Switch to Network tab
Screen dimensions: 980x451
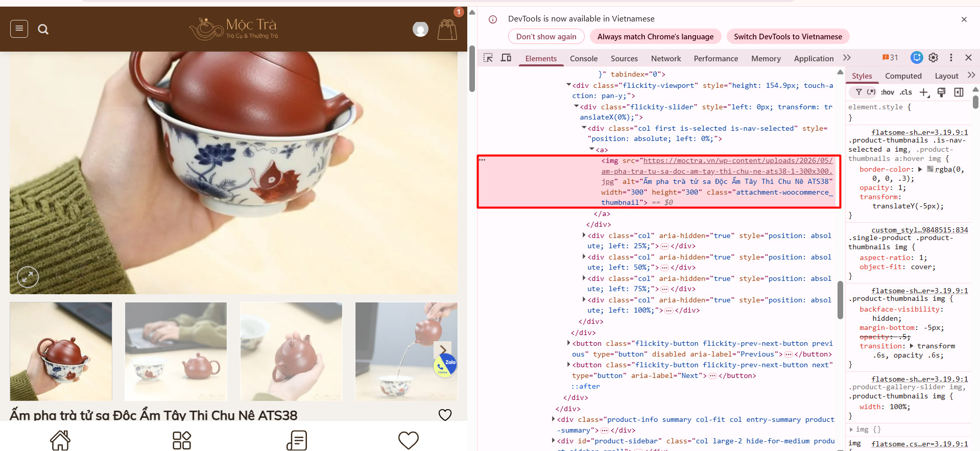click(x=666, y=59)
